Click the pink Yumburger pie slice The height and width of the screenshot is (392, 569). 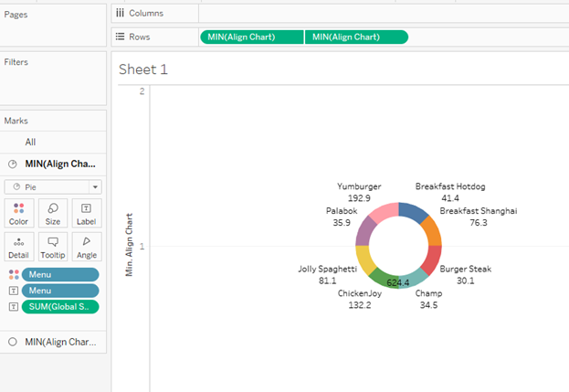385,211
